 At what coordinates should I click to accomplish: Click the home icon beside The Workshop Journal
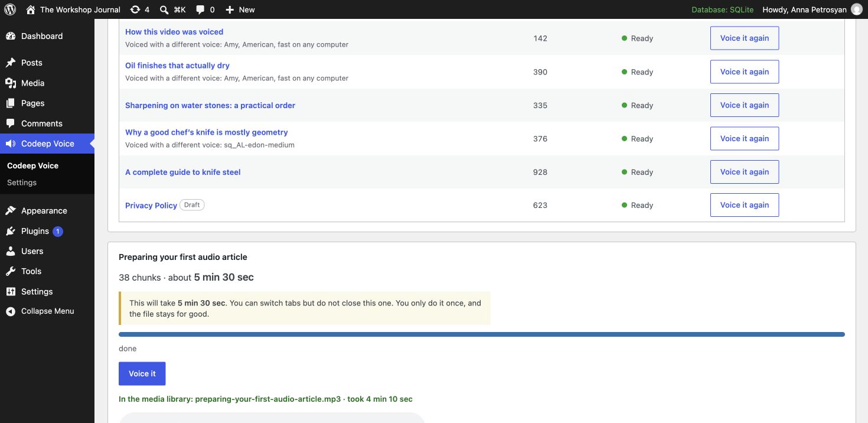pos(31,9)
